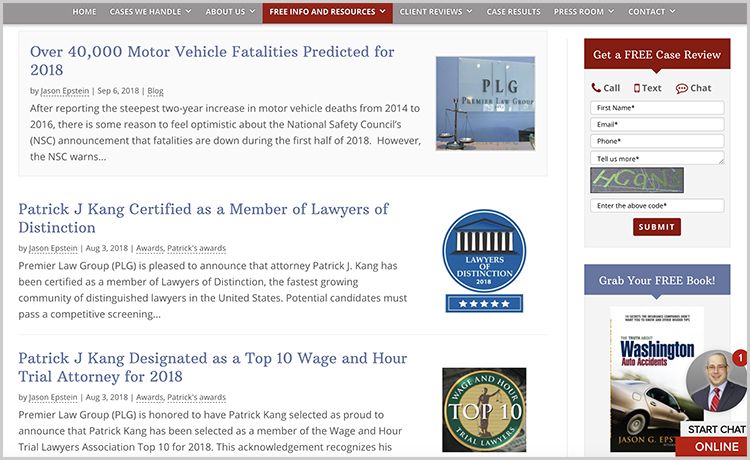Screen dimensions: 750x460
Task: Focus the Email field
Action: coord(657,124)
